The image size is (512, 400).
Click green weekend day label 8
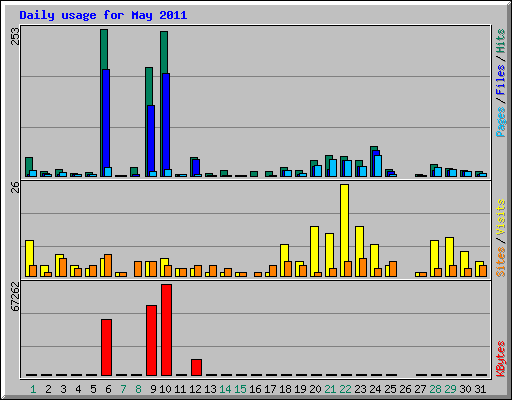[138, 389]
